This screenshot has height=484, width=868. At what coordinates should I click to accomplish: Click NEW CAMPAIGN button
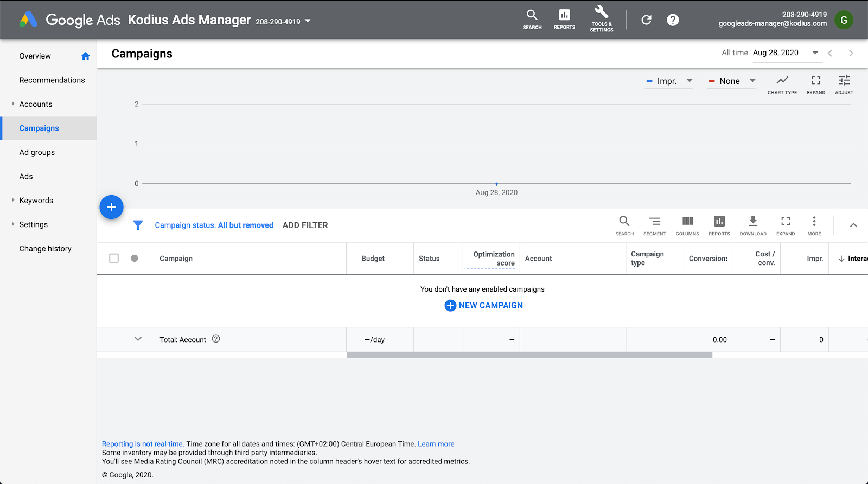[x=483, y=305]
